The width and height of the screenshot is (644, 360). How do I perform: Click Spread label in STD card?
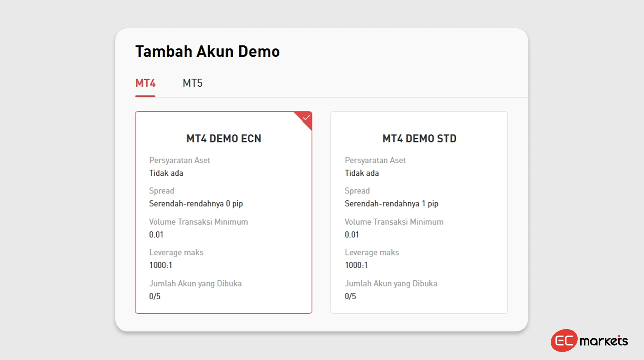point(357,191)
